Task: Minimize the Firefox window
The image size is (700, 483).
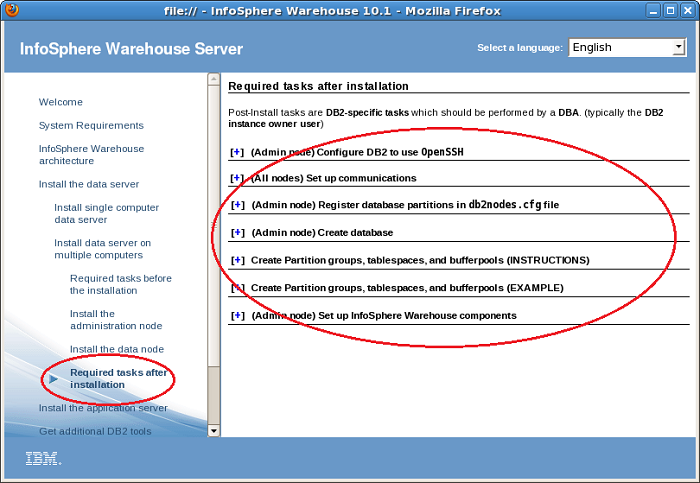Action: [653, 11]
